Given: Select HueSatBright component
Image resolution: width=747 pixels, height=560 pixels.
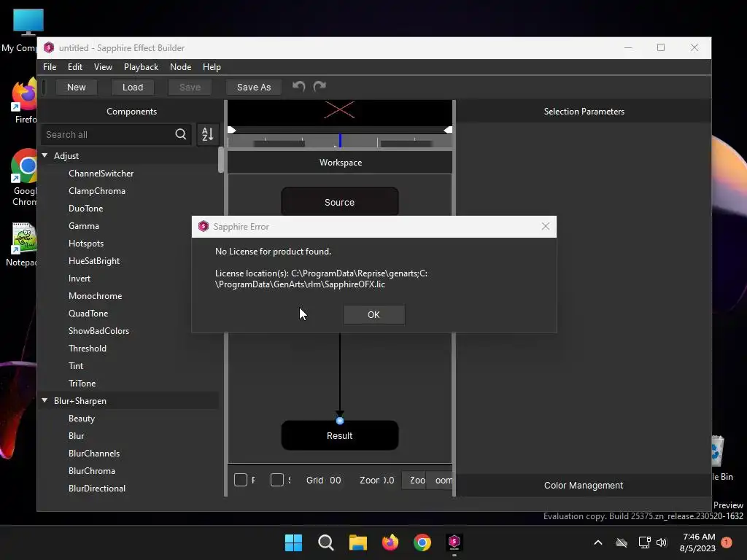Looking at the screenshot, I should pos(94,261).
